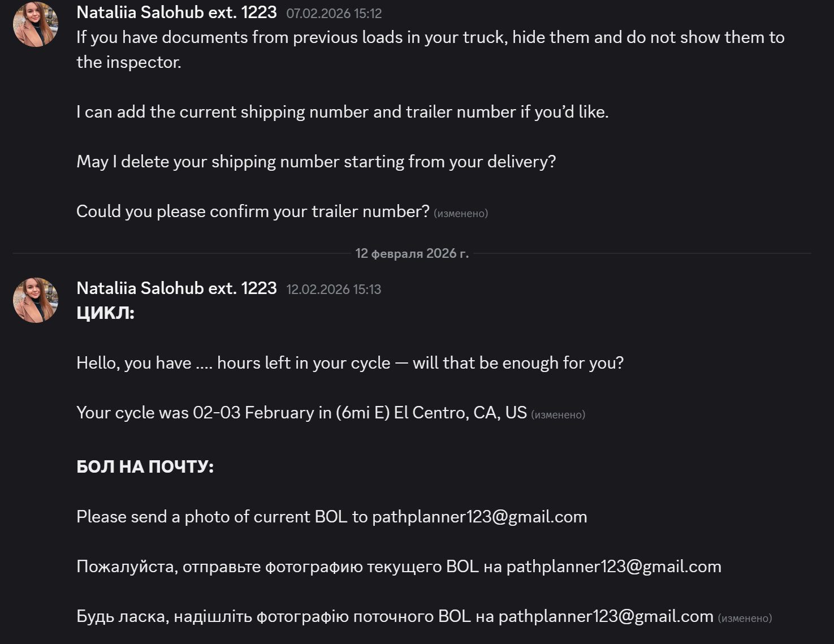Click the "Your cycle was 02-03 February" line
The height and width of the screenshot is (644, 834).
click(x=301, y=413)
